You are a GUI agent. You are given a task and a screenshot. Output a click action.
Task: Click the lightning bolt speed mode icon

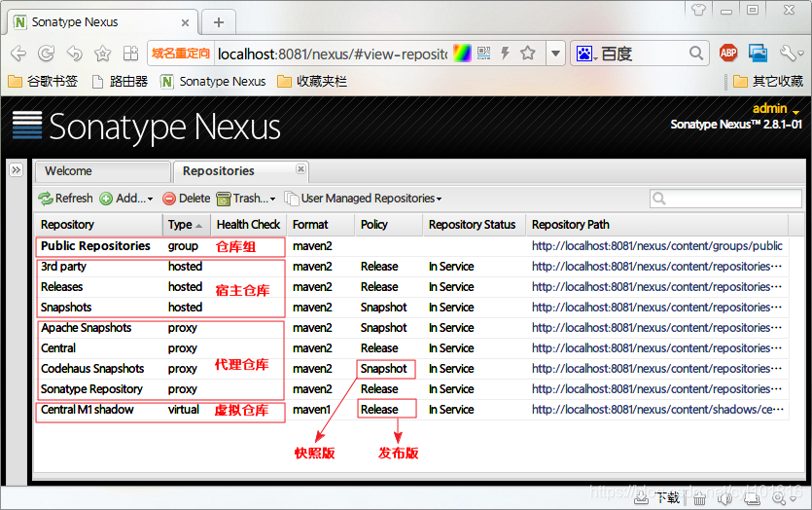pos(506,53)
